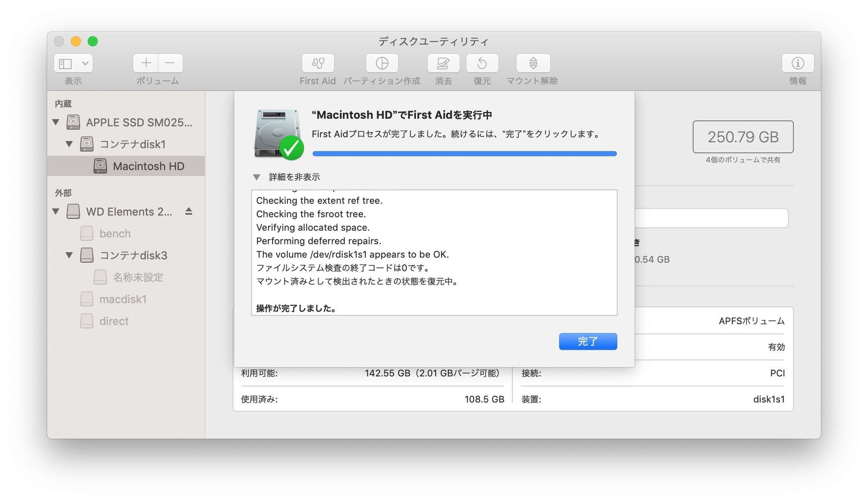Click the partition (パーティション作成) toolbar icon
This screenshot has height=501, width=868.
point(382,63)
